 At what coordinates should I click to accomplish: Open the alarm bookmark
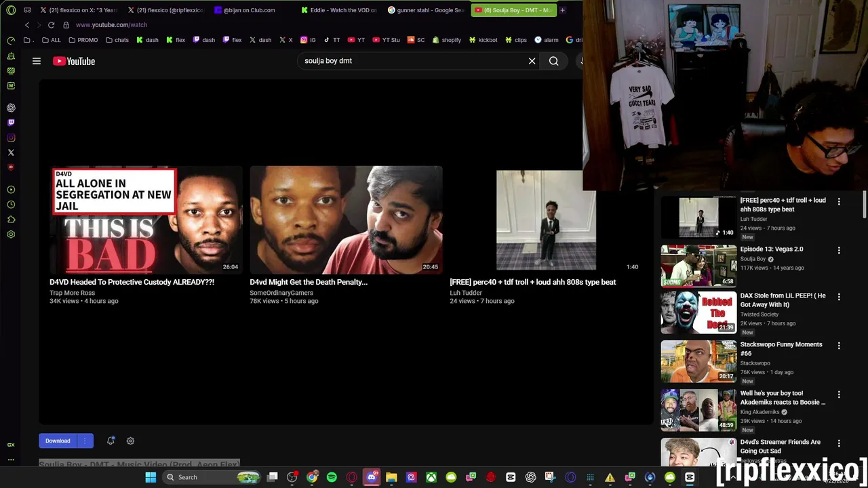click(546, 40)
